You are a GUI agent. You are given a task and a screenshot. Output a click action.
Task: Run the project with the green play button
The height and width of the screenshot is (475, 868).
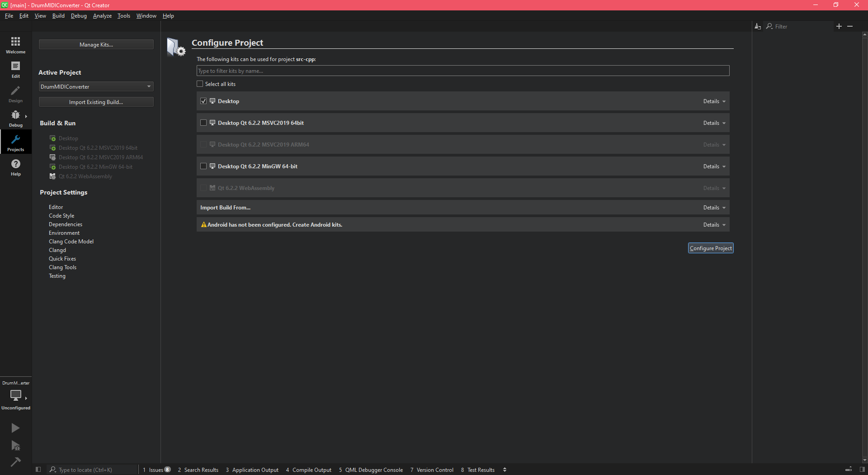15,428
